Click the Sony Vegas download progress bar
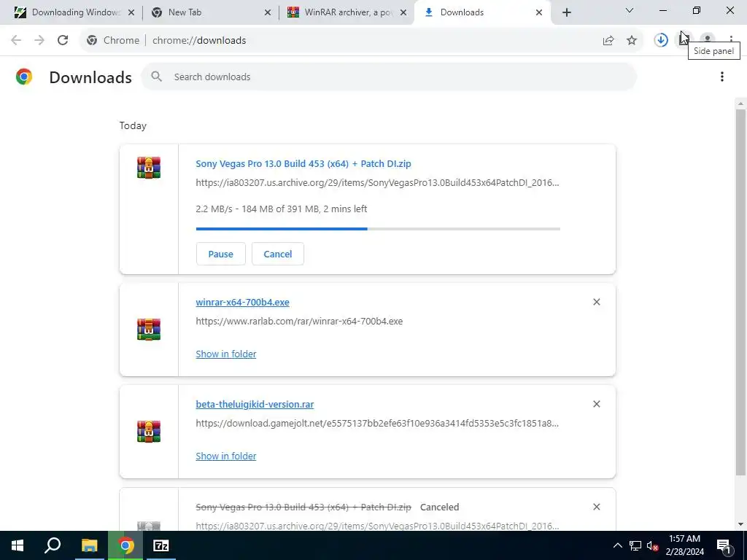This screenshot has height=560, width=747. tap(378, 229)
